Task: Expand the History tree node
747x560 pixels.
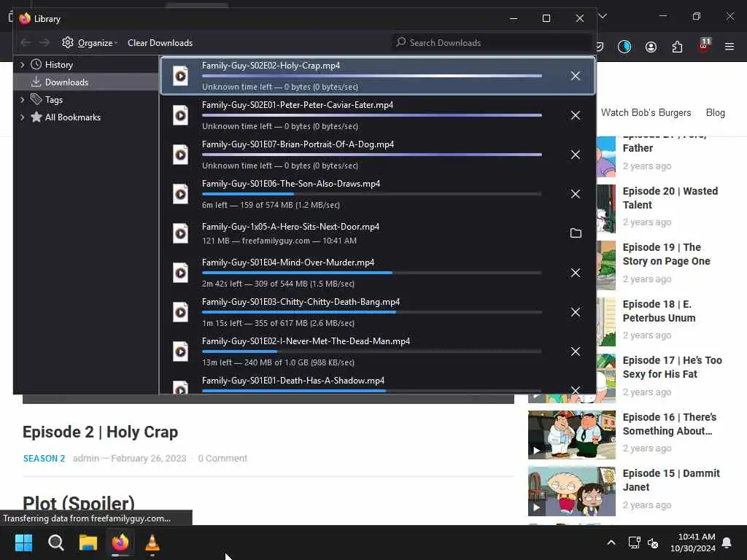Action: (22, 65)
